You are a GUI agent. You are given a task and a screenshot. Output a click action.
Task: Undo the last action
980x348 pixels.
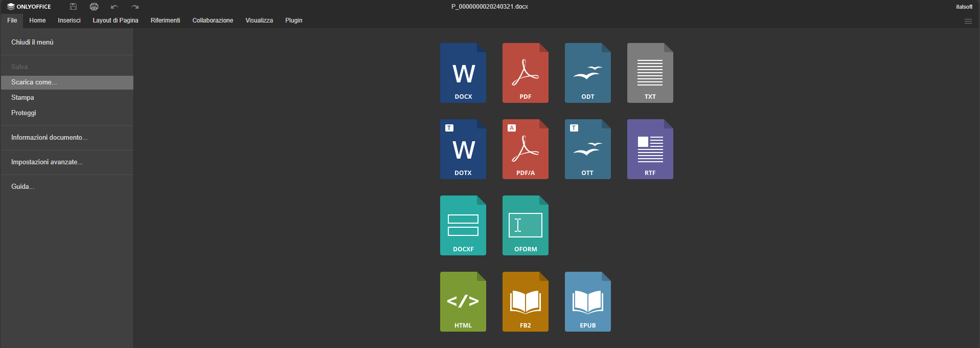pos(115,7)
